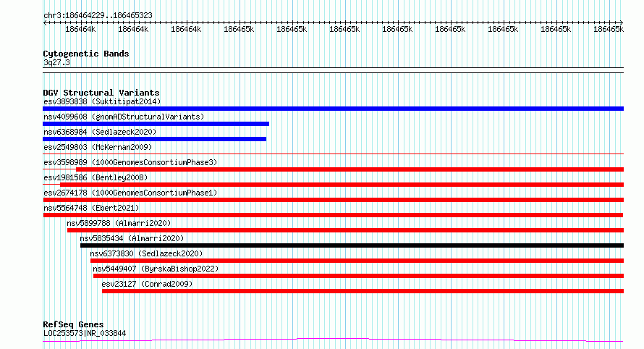The height and width of the screenshot is (349, 644).
Task: Open esv23127 (Conrad2009) label
Action: [x=147, y=284]
